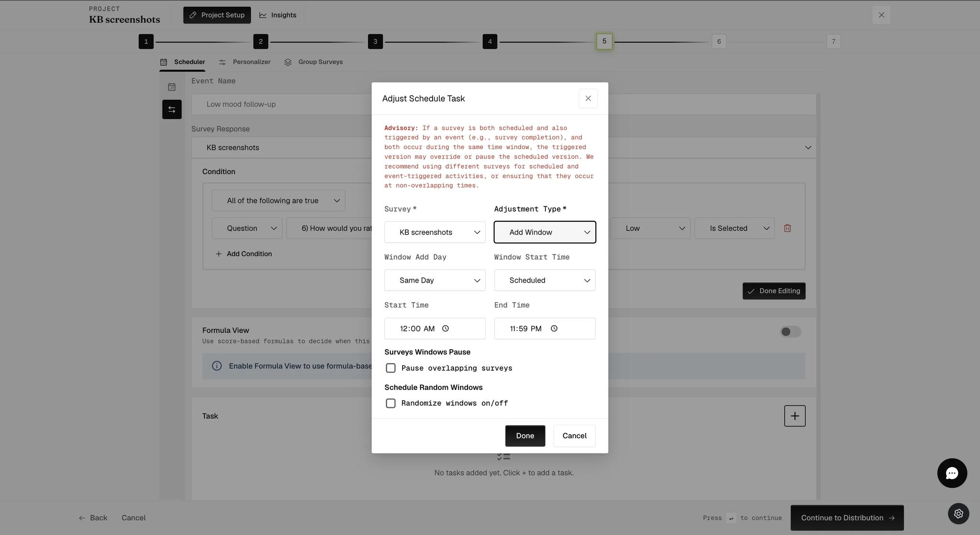Viewport: 980px width, 535px height.
Task: Click the info icon on the Formula View banner
Action: 217,366
